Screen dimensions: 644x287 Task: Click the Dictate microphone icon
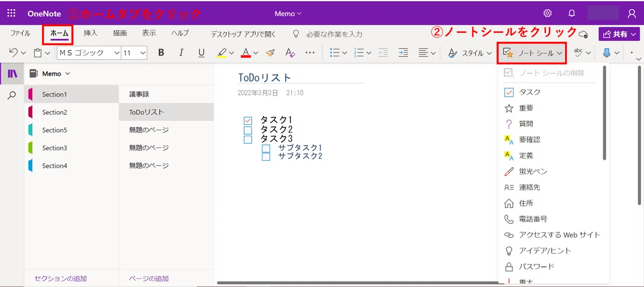pos(607,53)
